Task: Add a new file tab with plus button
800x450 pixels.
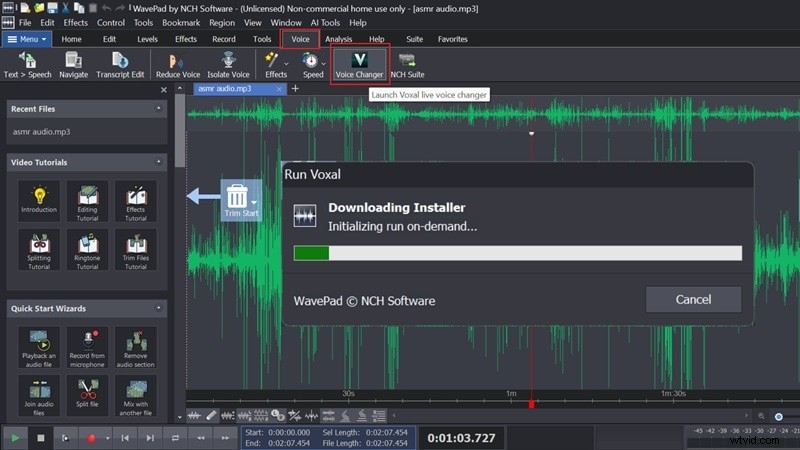Action: click(295, 88)
